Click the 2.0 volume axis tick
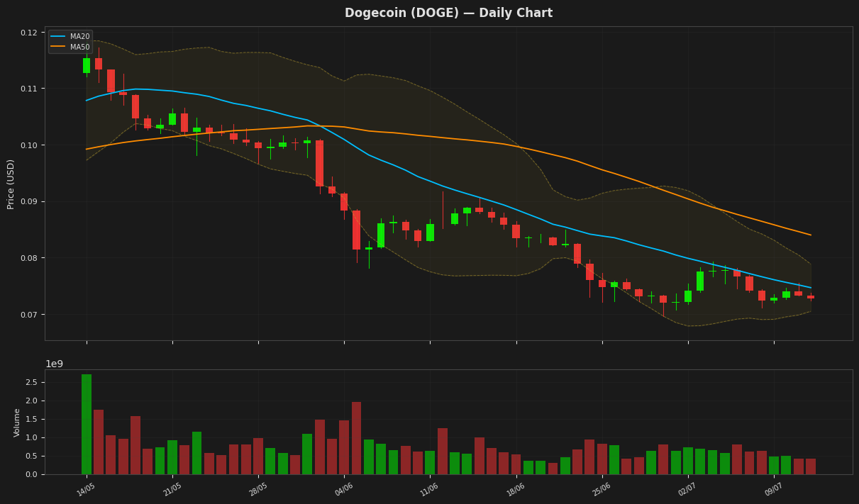The height and width of the screenshot is (504, 859). point(33,401)
